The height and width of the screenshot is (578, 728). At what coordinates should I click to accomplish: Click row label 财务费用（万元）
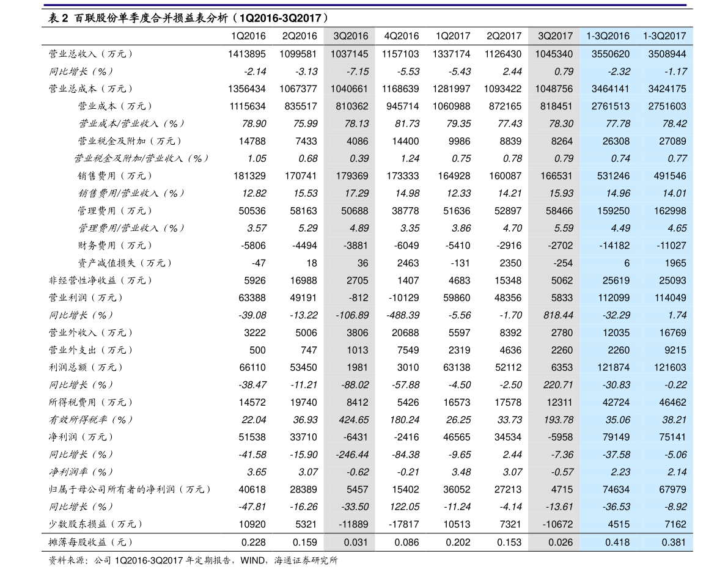pyautogui.click(x=115, y=246)
